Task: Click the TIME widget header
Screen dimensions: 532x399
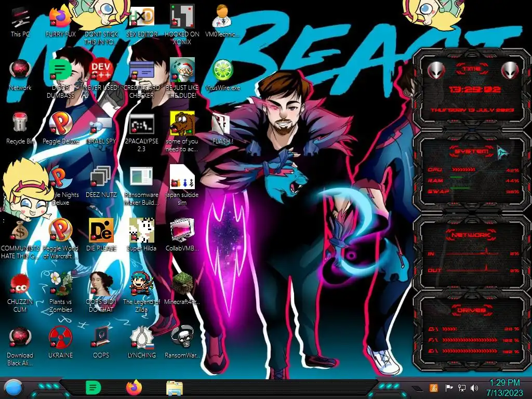Action: pyautogui.click(x=472, y=69)
